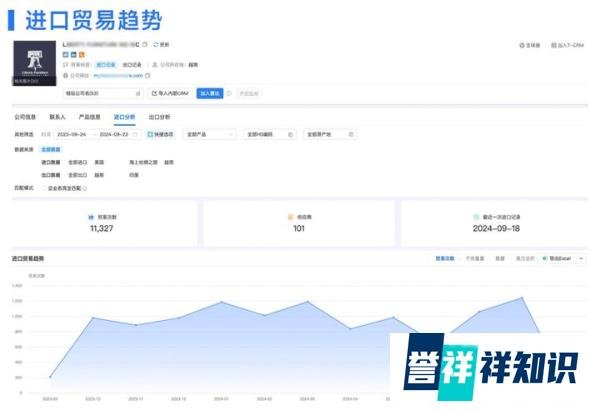Click the 101 supplier count value
The width and height of the screenshot is (600, 411).
coord(299,228)
